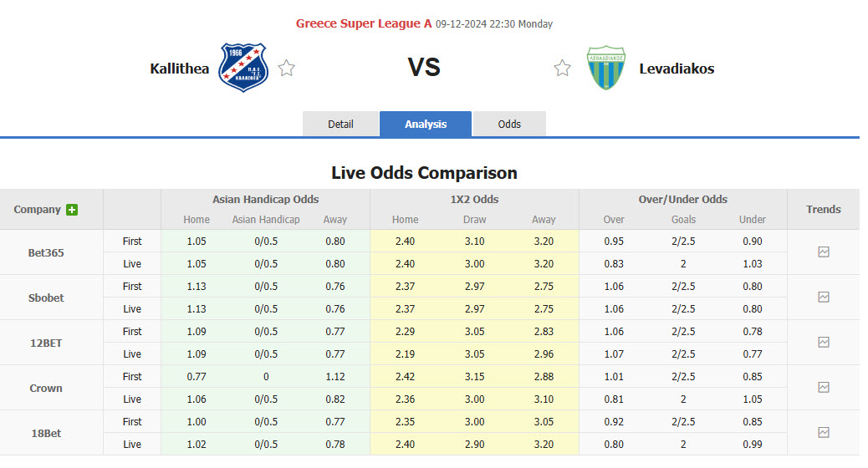
Task: Click the Kallithea team name
Action: click(x=180, y=69)
